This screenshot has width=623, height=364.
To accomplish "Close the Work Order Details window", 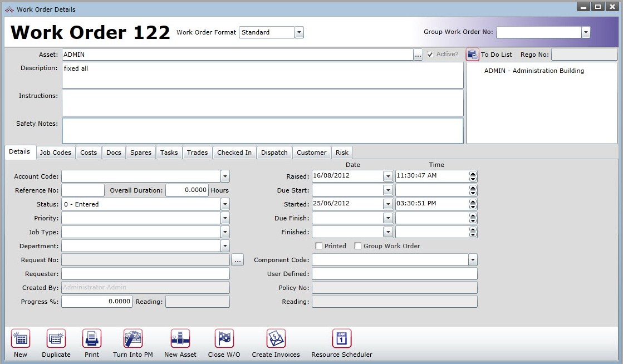I will tap(612, 6).
